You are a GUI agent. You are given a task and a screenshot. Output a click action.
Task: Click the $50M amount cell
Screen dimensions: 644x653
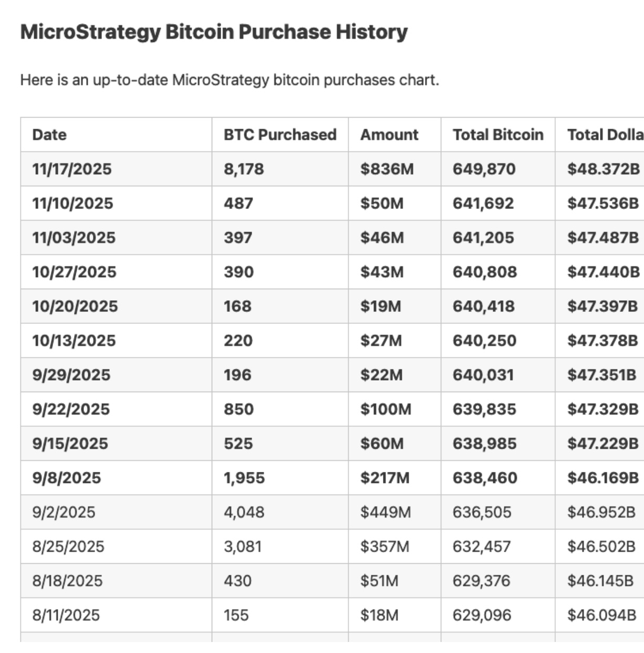382,203
